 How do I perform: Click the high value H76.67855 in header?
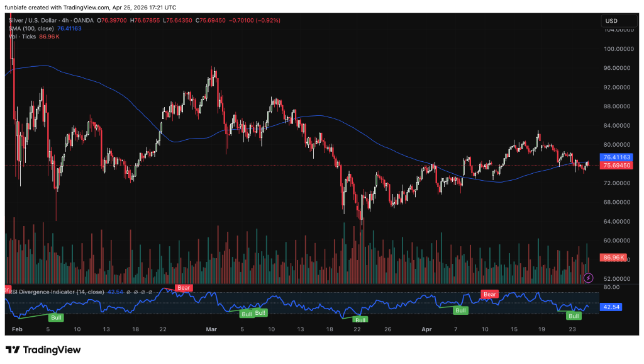click(x=145, y=20)
